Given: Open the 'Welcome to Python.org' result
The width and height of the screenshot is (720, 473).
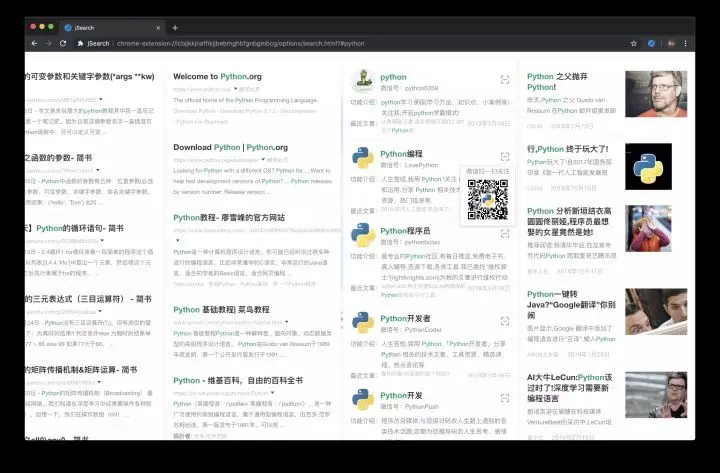Looking at the screenshot, I should 217,76.
